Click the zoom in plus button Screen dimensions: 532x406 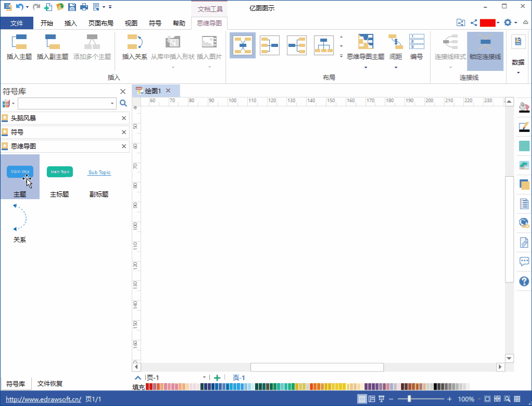pyautogui.click(x=450, y=399)
